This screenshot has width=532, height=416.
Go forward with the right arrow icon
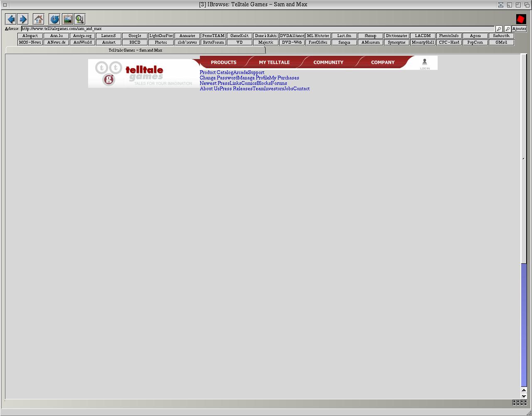23,19
